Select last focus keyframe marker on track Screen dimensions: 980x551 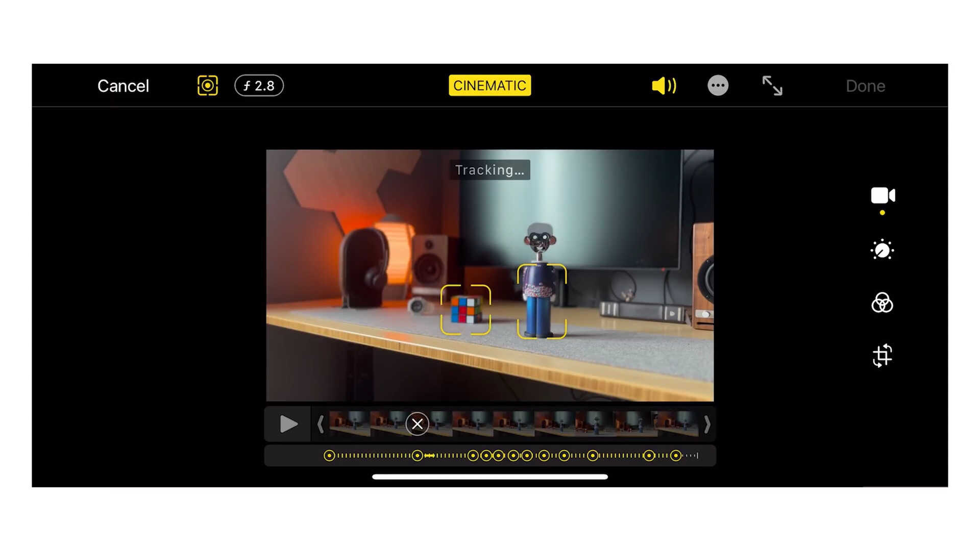tap(676, 456)
